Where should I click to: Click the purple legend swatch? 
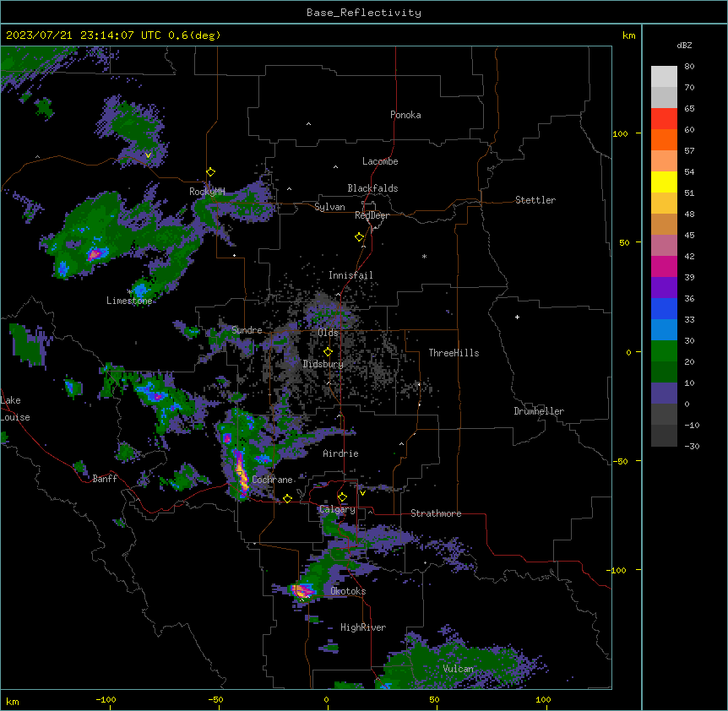tap(664, 287)
